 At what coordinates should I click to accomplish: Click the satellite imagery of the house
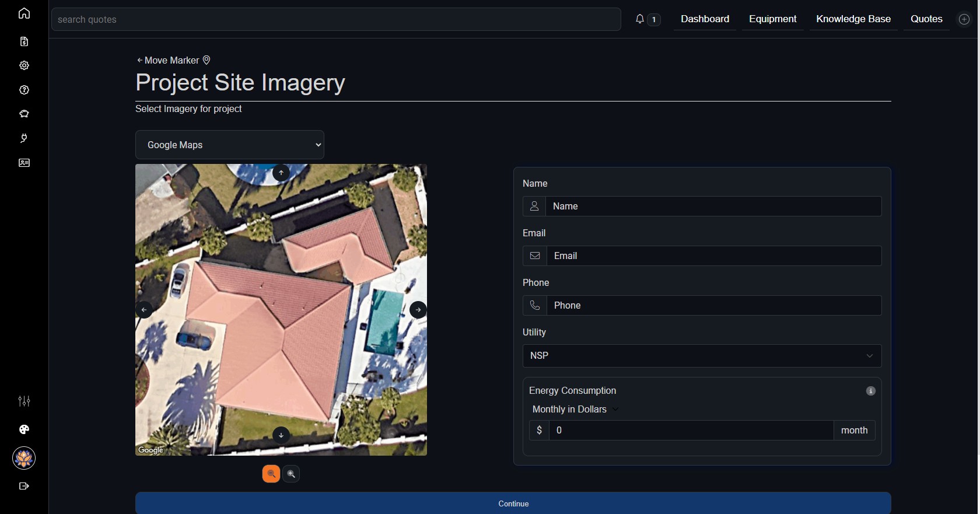click(x=281, y=310)
